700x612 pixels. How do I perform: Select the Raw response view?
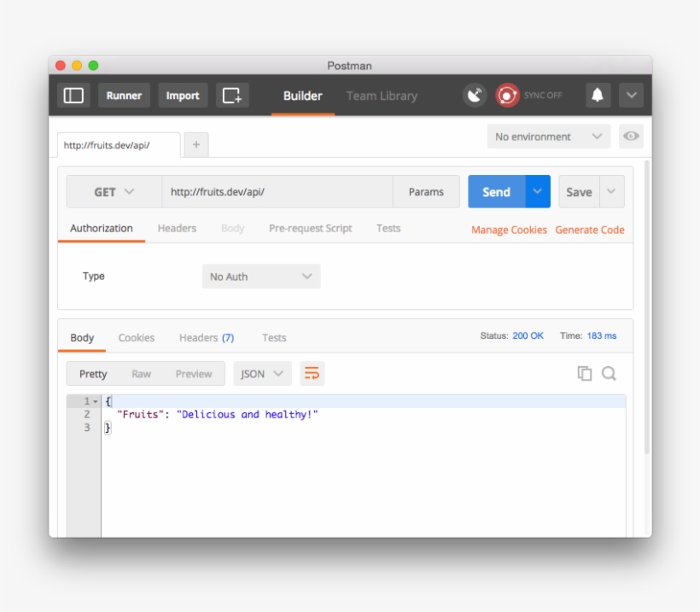pyautogui.click(x=141, y=374)
